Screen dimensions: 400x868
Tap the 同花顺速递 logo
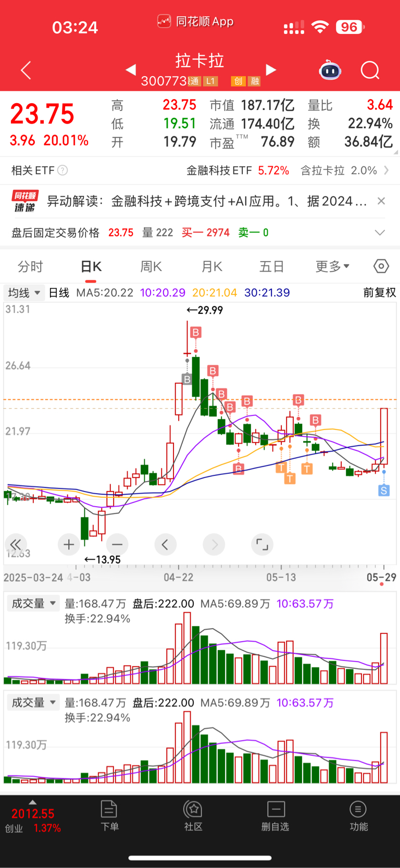click(25, 201)
